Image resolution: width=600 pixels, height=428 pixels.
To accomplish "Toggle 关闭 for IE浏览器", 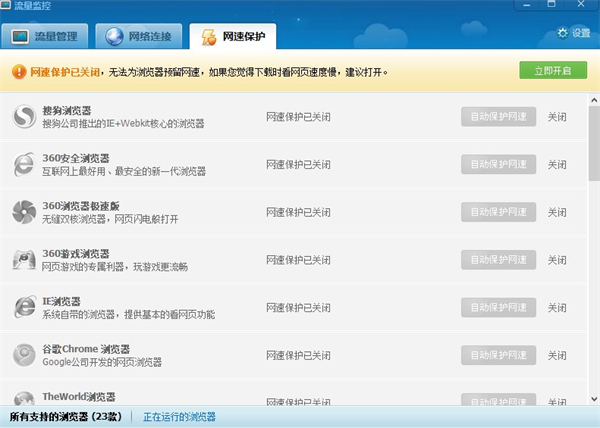I will coord(557,308).
